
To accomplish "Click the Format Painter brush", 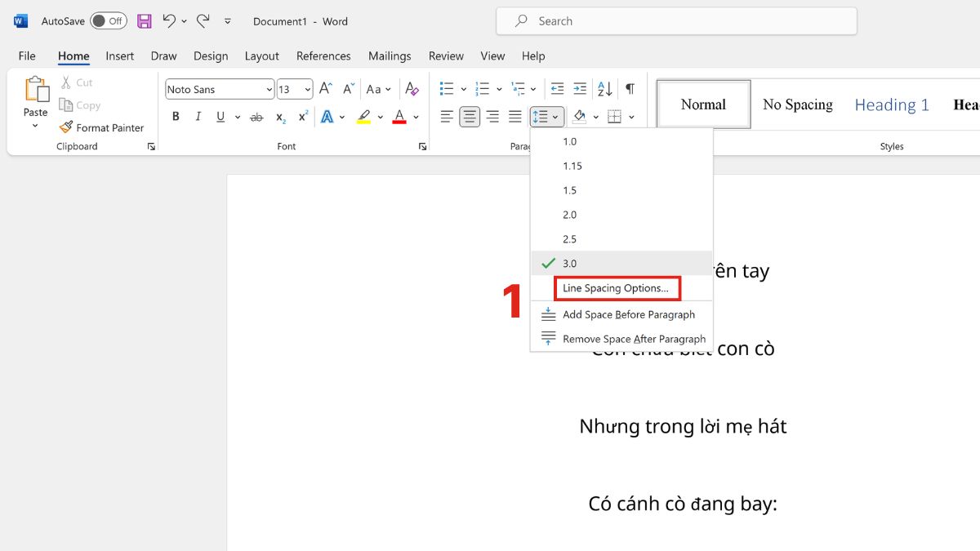I will click(66, 127).
